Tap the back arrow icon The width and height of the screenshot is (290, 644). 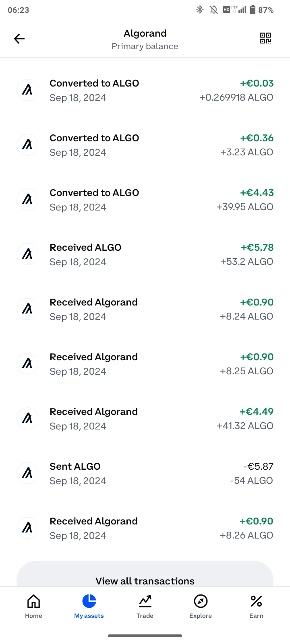(x=19, y=39)
